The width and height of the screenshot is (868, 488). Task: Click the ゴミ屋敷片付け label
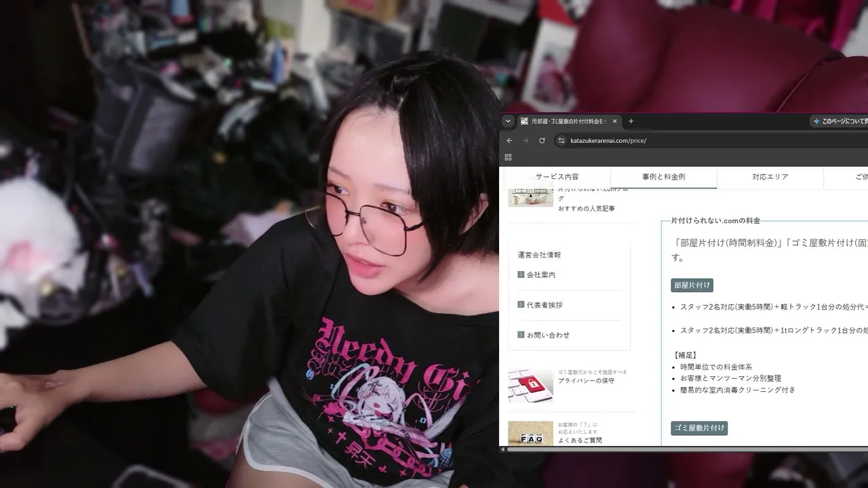pos(699,428)
